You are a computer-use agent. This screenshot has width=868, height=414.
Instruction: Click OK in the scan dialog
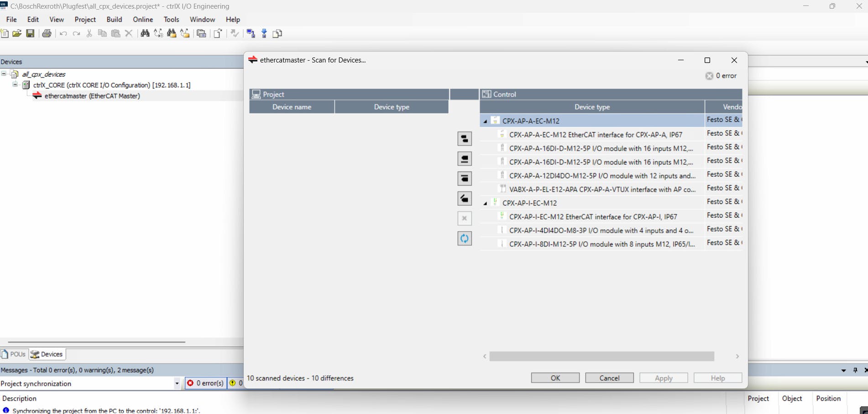[x=555, y=378]
